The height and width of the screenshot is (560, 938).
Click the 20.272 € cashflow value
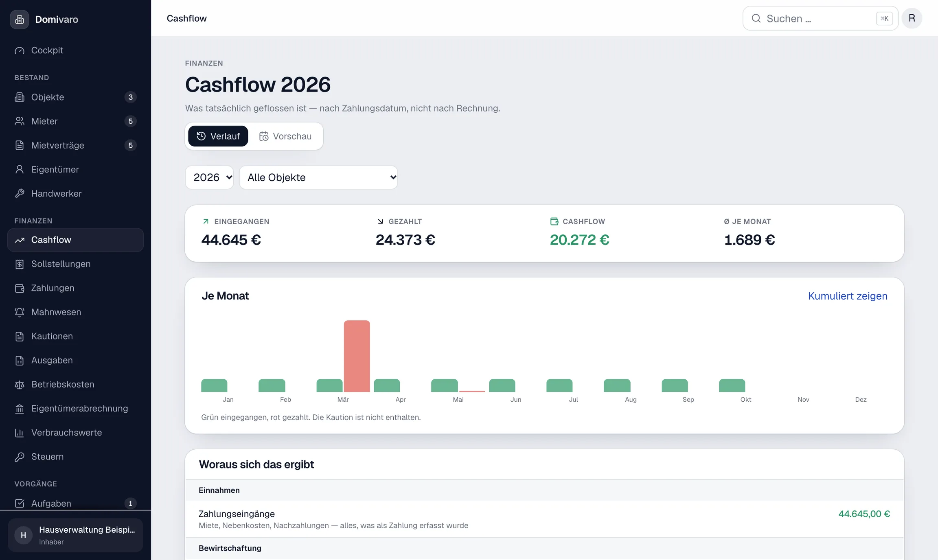click(580, 240)
